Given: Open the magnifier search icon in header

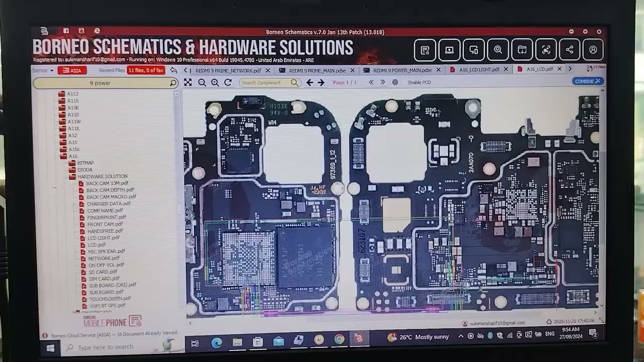Looking at the screenshot, I should (498, 50).
